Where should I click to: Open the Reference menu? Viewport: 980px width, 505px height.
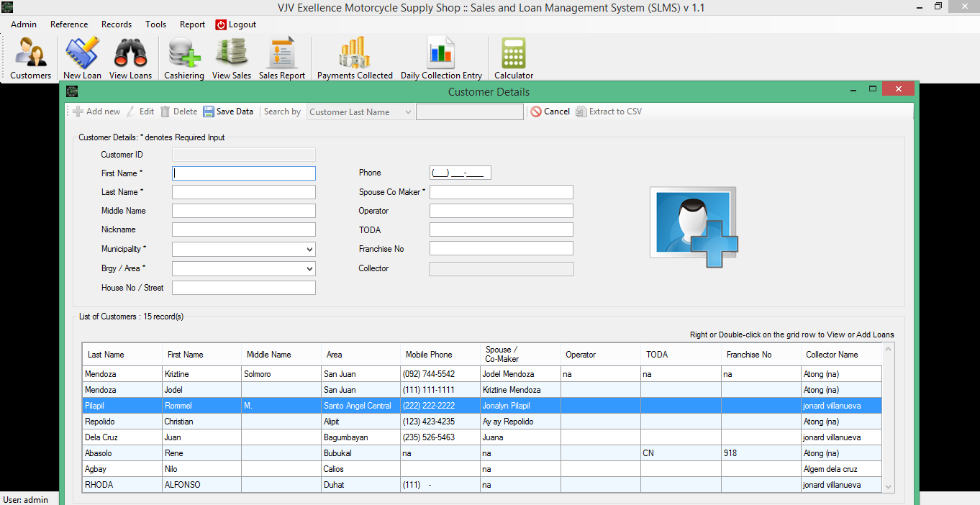(x=69, y=24)
